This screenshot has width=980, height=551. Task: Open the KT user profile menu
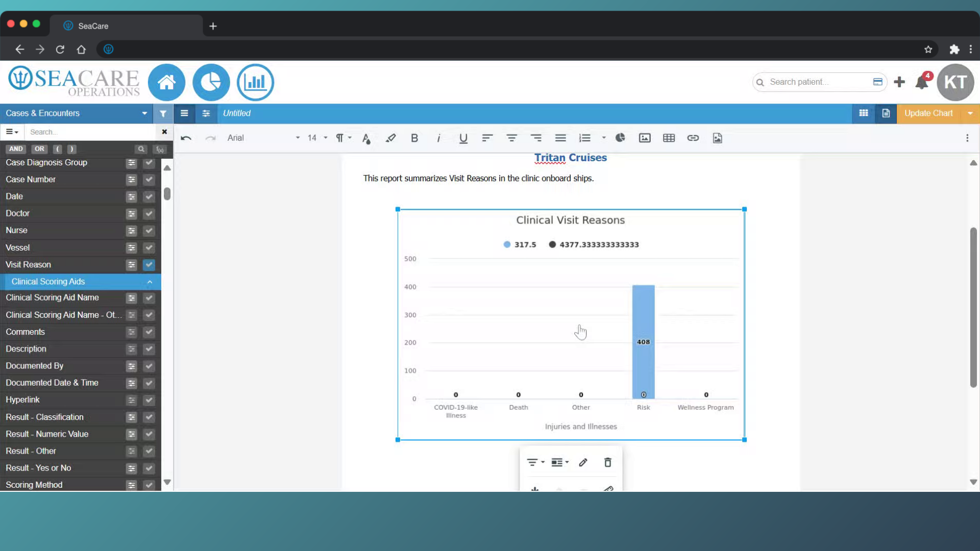click(x=955, y=82)
